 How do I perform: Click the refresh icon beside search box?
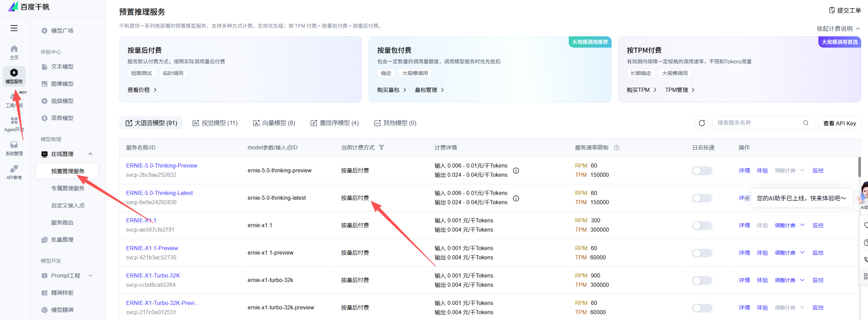pyautogui.click(x=702, y=123)
